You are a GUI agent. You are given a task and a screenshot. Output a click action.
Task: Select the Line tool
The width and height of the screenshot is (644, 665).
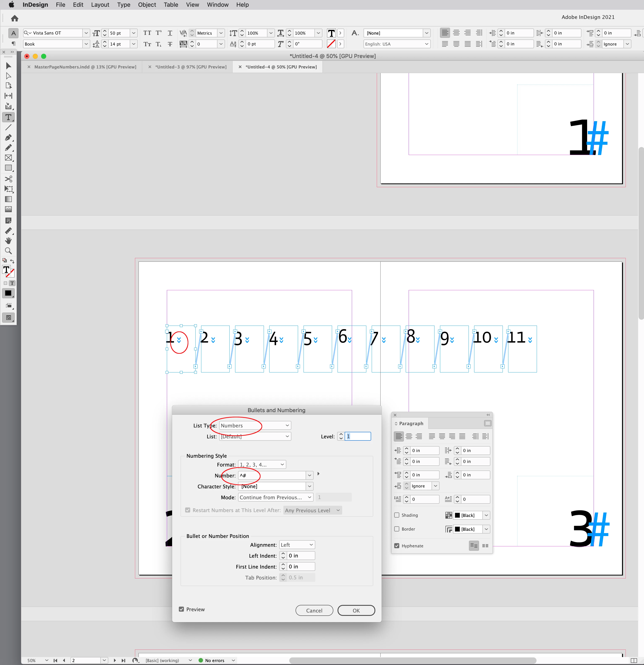8,127
